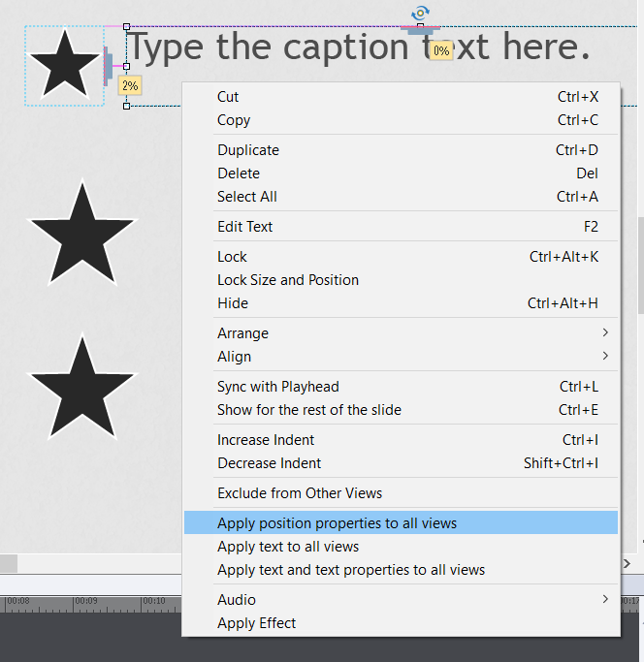Screen dimensions: 644x662
Task: Click the 0% vertical position indicator
Action: 441,50
